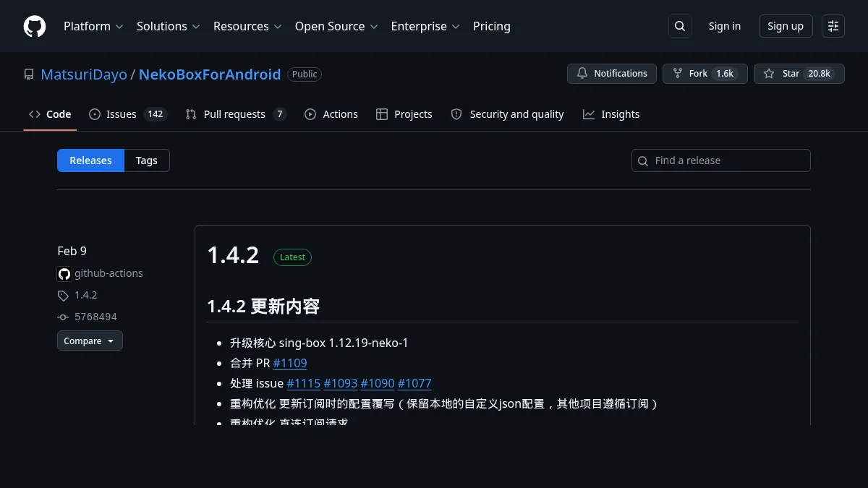The image size is (868, 488).
Task: Click the github-actions avatar icon
Action: pyautogui.click(x=64, y=273)
